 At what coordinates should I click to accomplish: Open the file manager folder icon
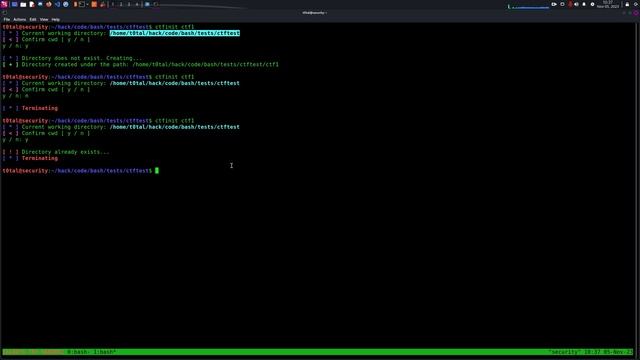(x=23, y=4)
